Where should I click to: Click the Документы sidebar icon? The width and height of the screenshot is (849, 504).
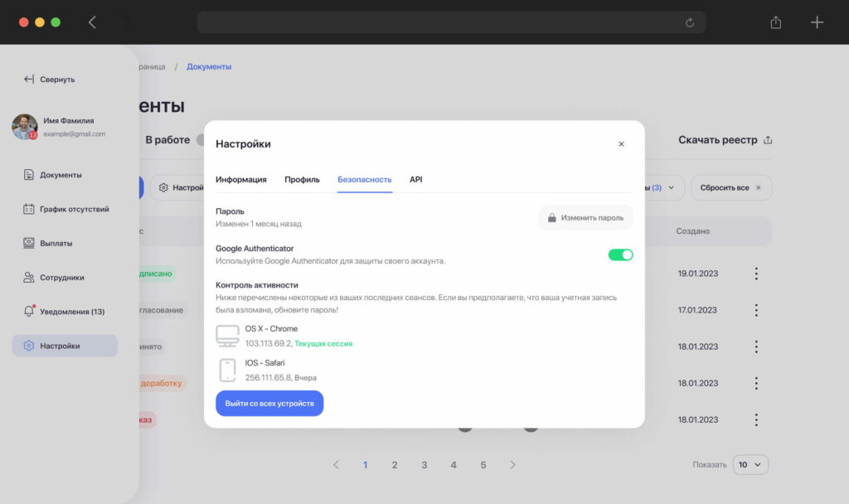tap(29, 175)
